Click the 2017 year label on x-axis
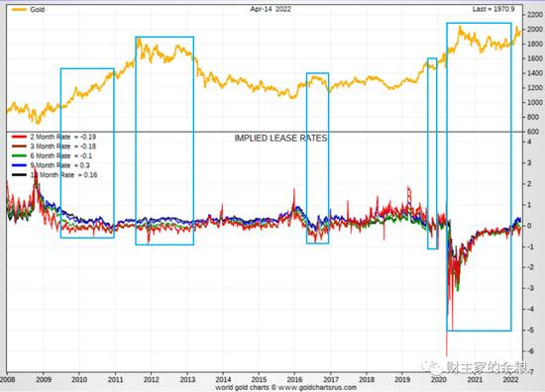 [x=331, y=379]
